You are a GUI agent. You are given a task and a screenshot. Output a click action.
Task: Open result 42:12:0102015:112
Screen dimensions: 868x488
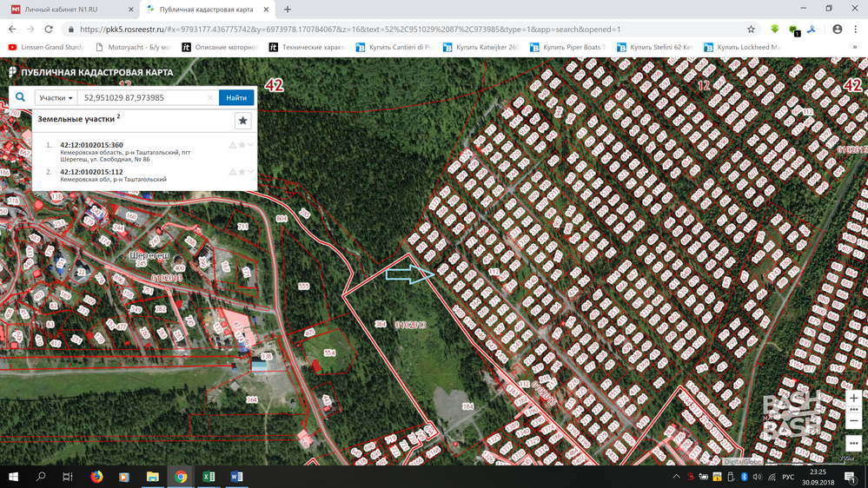click(x=91, y=172)
